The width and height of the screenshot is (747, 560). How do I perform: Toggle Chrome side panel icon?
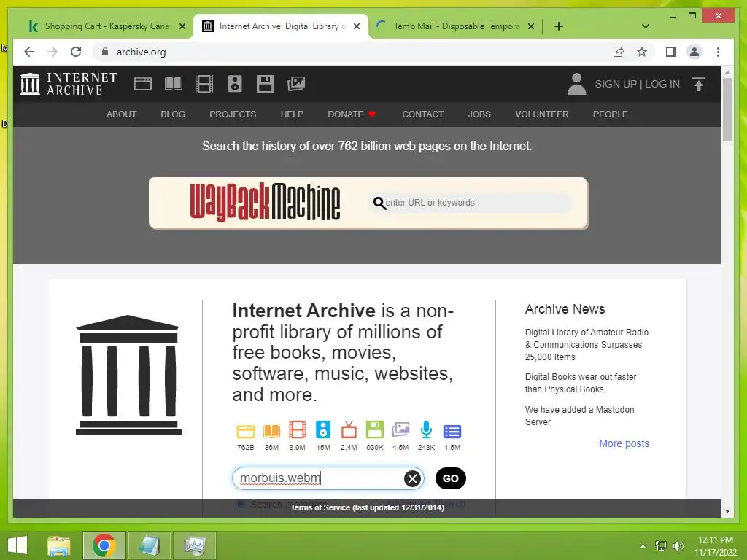tap(671, 52)
